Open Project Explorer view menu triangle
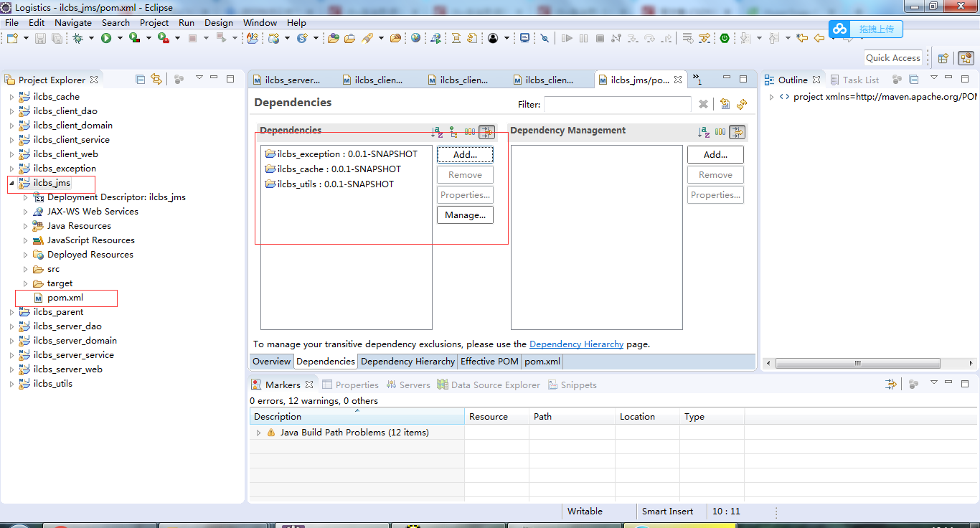The width and height of the screenshot is (980, 528). pyautogui.click(x=199, y=78)
